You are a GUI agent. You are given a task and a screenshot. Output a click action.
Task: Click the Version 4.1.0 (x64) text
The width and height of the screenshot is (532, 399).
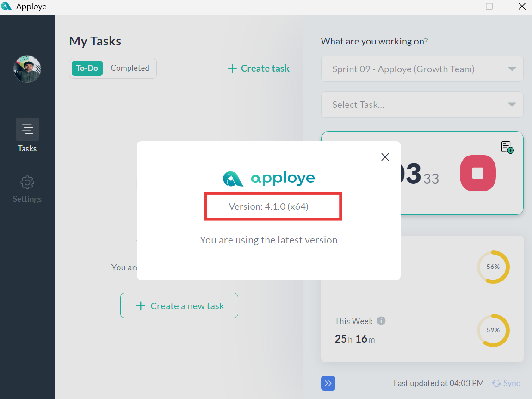point(269,206)
